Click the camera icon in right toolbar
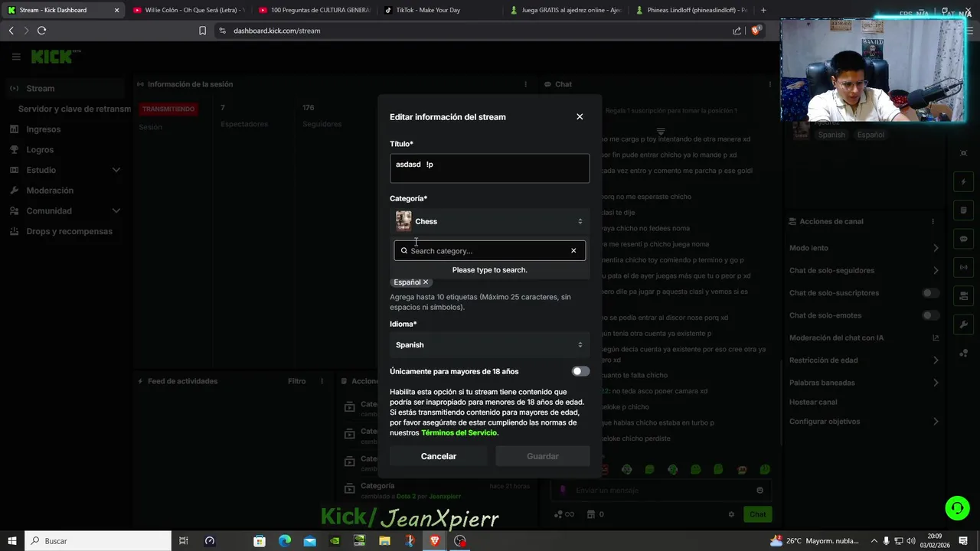The width and height of the screenshot is (980, 551). click(963, 295)
